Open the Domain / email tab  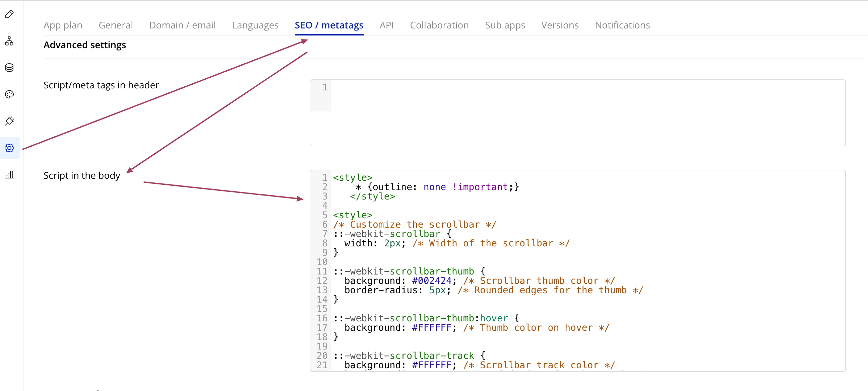point(182,25)
